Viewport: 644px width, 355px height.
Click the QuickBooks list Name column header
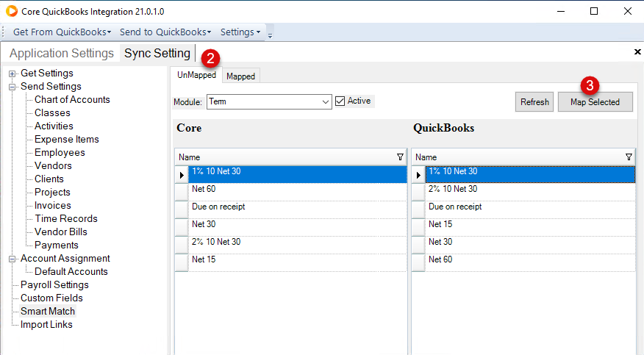pyautogui.click(x=523, y=157)
